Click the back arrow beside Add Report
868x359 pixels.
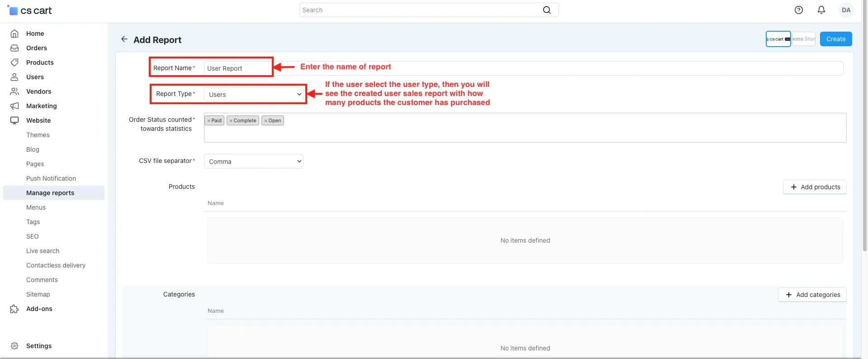coord(124,39)
